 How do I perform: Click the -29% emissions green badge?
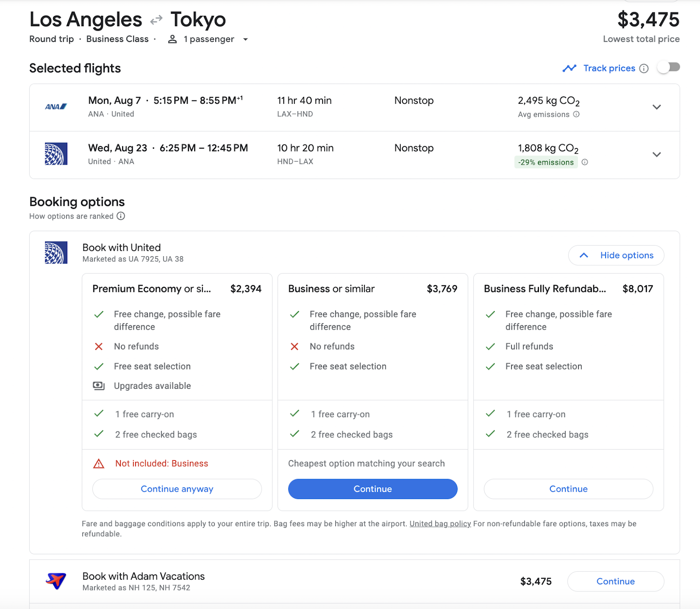click(x=546, y=162)
